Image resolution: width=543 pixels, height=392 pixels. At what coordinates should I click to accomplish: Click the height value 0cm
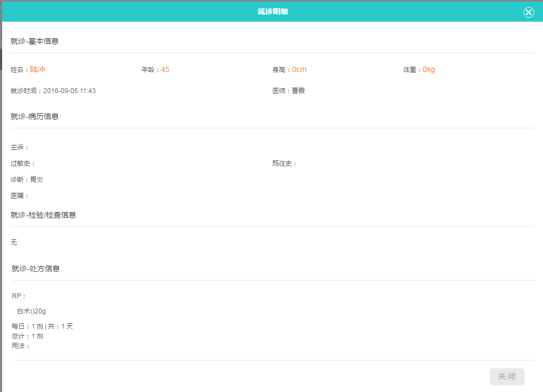299,69
